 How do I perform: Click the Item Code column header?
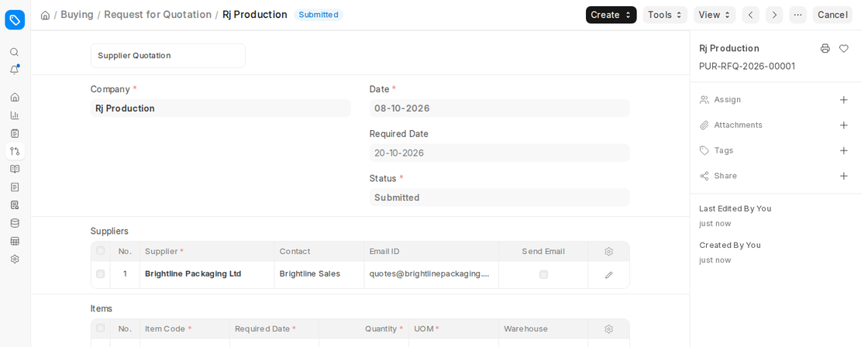click(185, 328)
